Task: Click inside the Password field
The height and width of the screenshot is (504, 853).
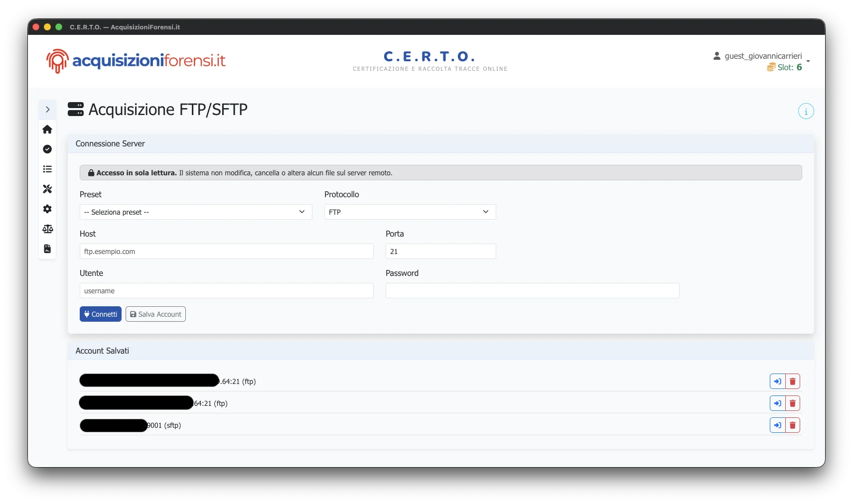Action: (x=532, y=290)
